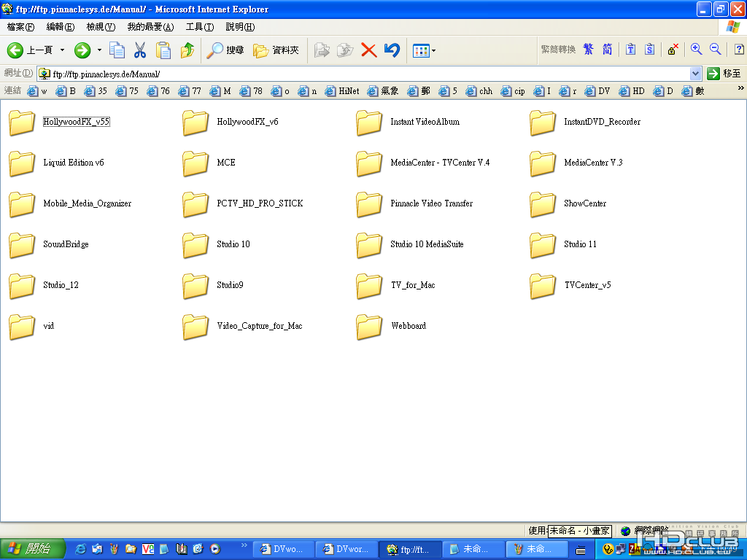Open the HD link in Links bar
The width and height of the screenshot is (747, 560).
click(632, 91)
